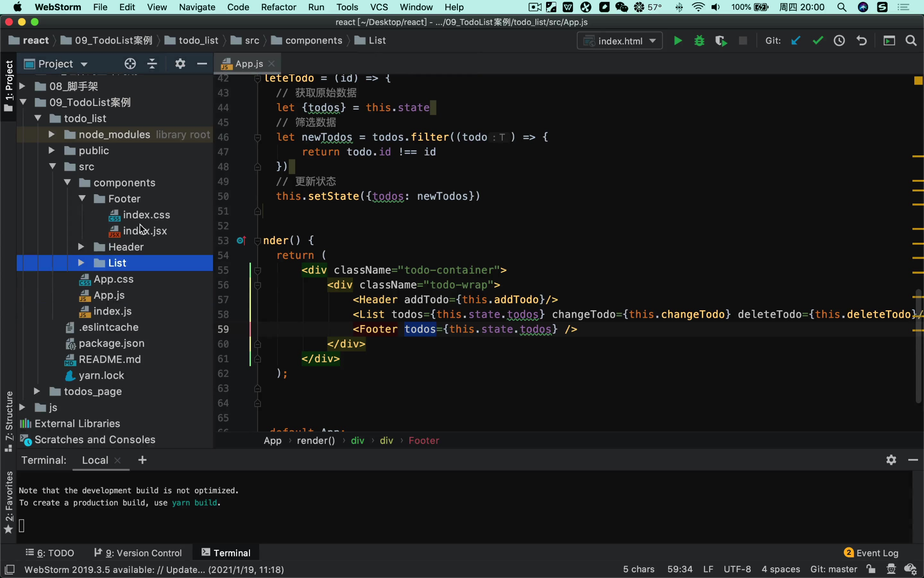
Task: Open volume control in menu bar
Action: coord(716,7)
